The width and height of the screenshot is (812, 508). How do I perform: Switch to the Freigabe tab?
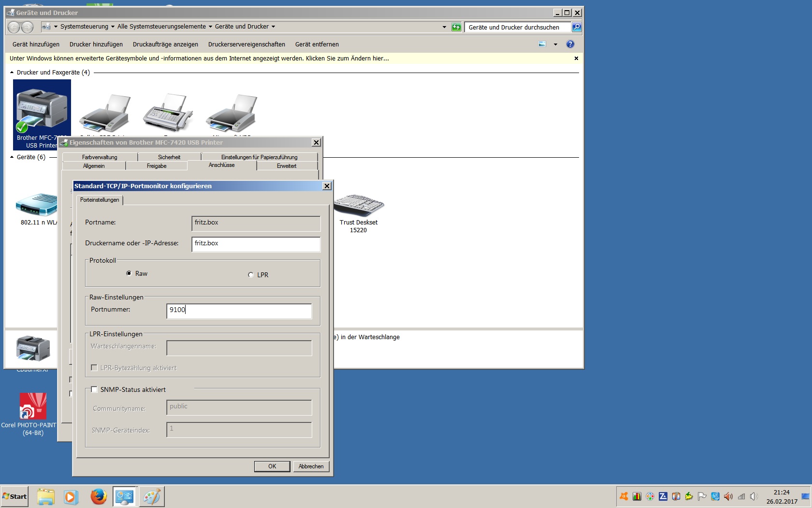pos(157,166)
